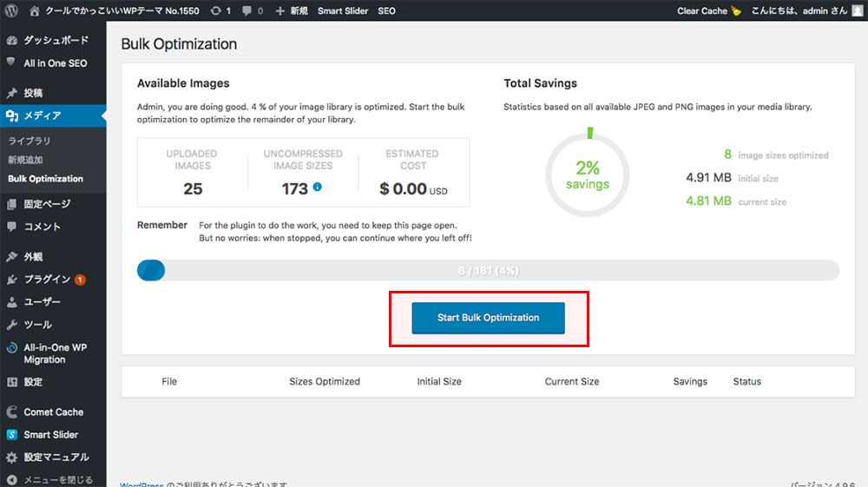Screen dimensions: 868x487
Task: Click SEO in the admin bar
Action: click(x=386, y=10)
